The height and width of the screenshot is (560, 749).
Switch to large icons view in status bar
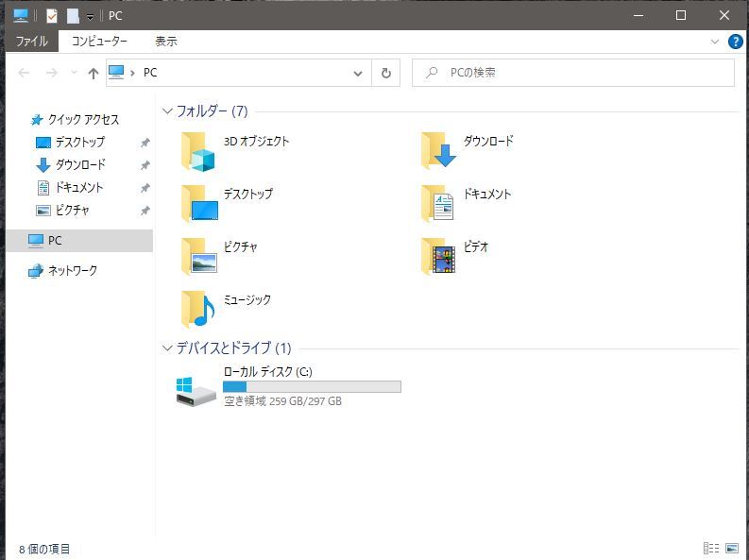pyautogui.click(x=732, y=548)
